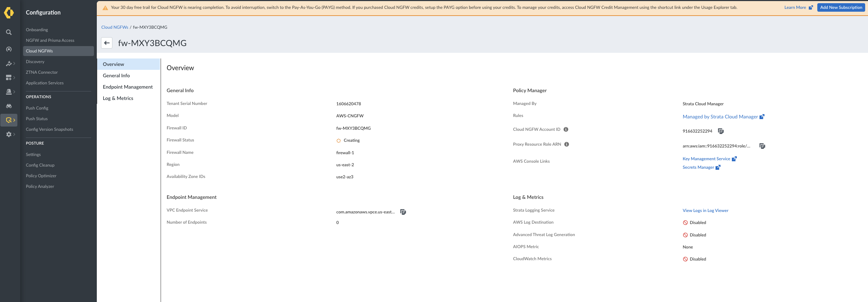Click the Learn More link in banner
This screenshot has height=302, width=868.
click(799, 7)
